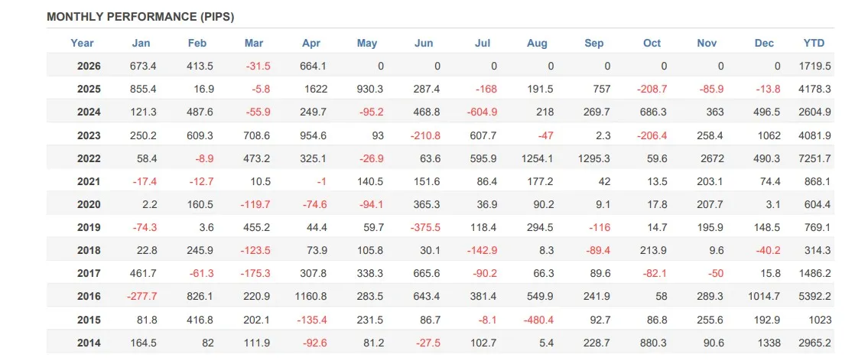Click 2022 November value 2672
Image resolution: width=868 pixels, height=361 pixels.
(x=712, y=159)
